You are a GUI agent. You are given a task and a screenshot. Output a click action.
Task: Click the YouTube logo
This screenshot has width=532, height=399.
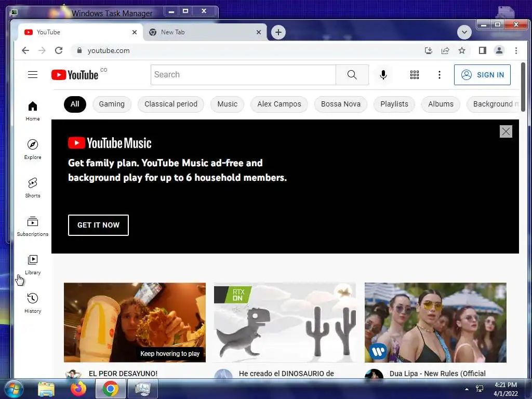(75, 75)
